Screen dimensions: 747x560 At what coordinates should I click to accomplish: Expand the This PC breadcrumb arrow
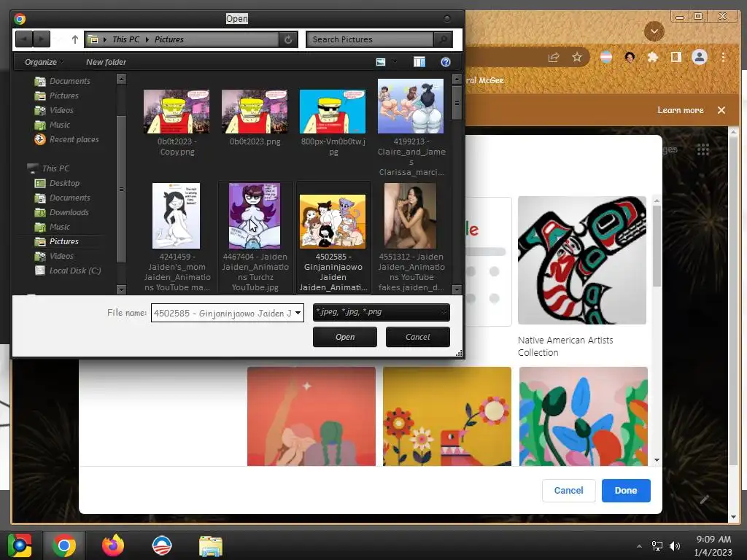(x=147, y=39)
